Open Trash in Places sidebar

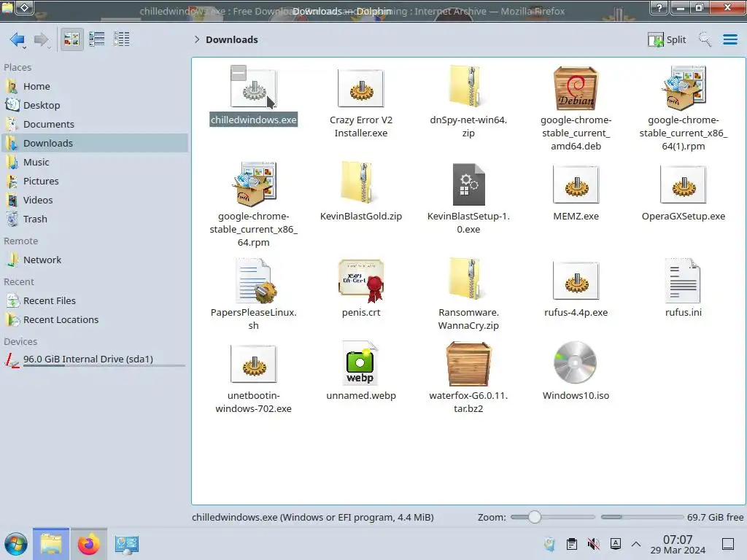pos(94,219)
